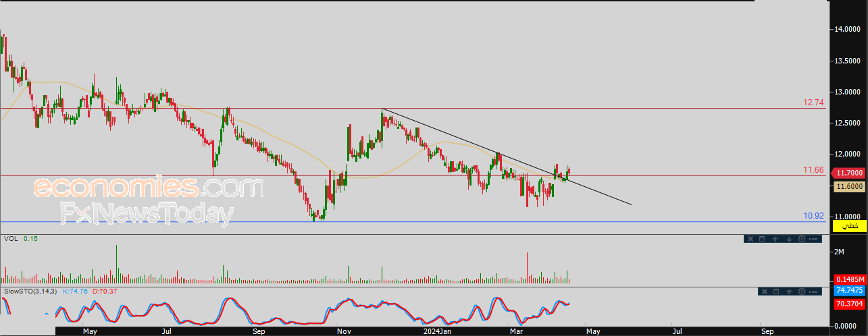
Task: Close the SlowSTO indicator panel
Action: click(x=764, y=291)
